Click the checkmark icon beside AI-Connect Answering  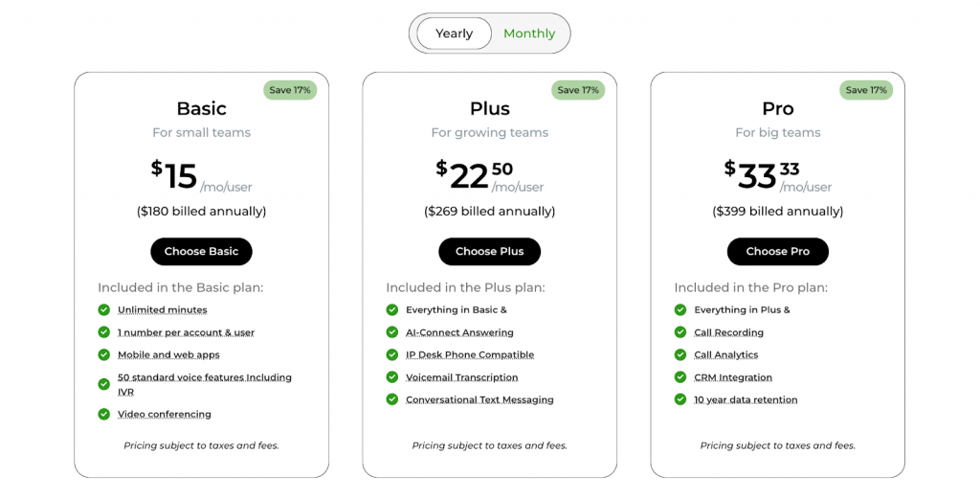392,332
